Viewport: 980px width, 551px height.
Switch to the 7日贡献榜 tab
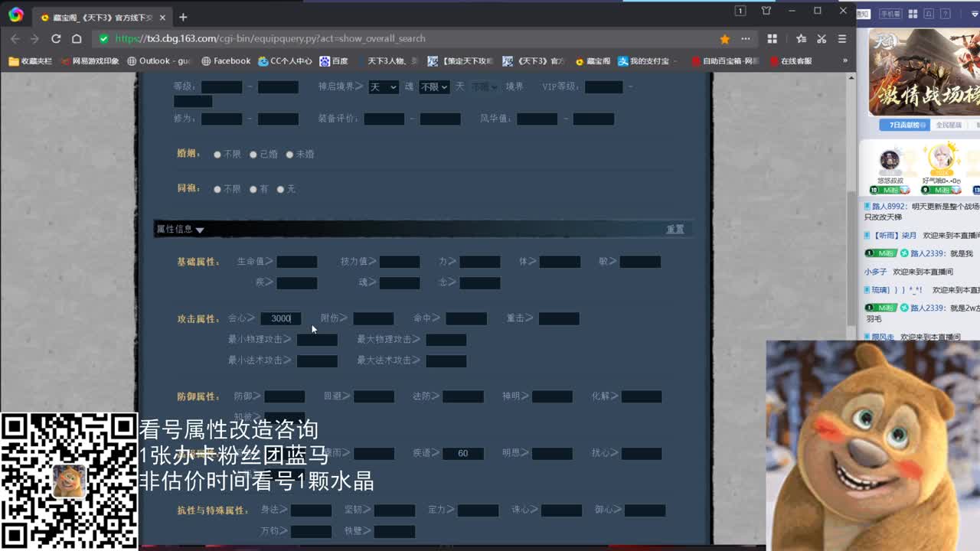(x=903, y=125)
